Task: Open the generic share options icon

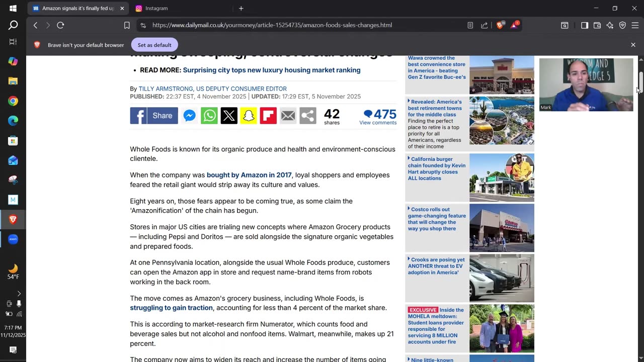Action: [308, 116]
